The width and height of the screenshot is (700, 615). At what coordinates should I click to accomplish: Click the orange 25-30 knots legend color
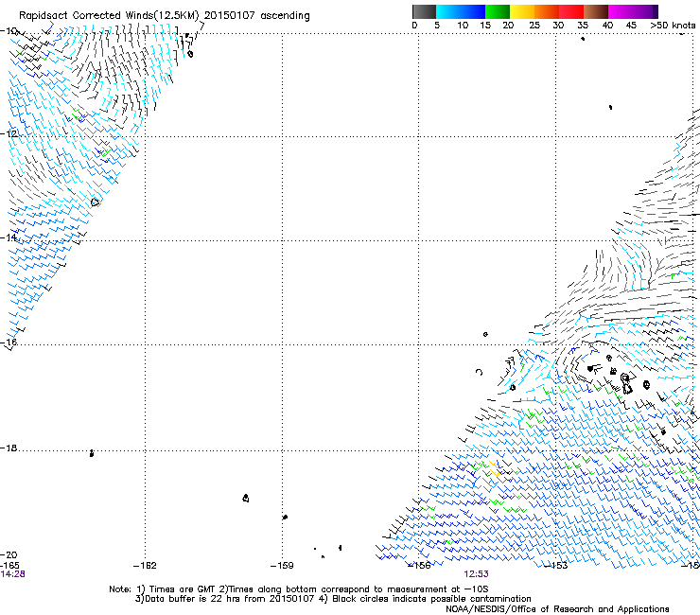click(x=547, y=11)
